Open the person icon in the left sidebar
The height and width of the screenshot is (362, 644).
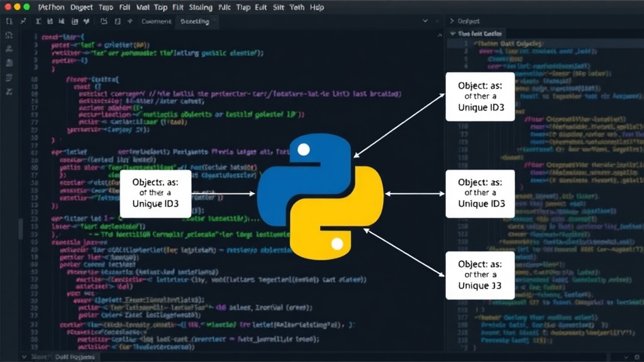(9, 49)
